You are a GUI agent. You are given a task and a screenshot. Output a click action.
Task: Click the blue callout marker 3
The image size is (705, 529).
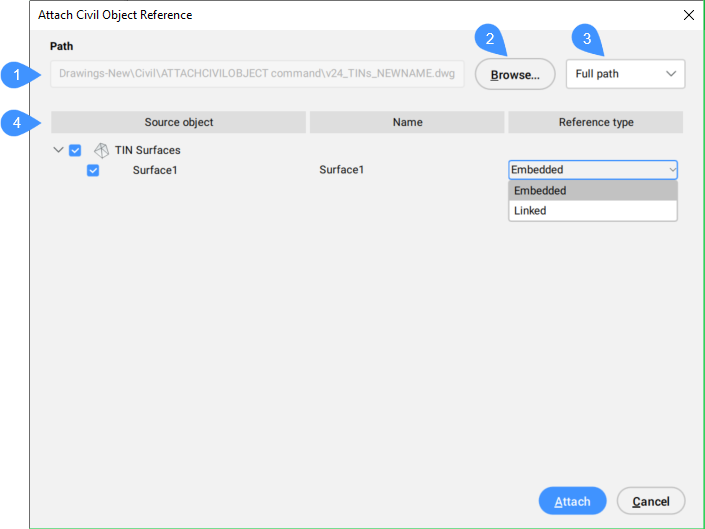[x=587, y=39]
